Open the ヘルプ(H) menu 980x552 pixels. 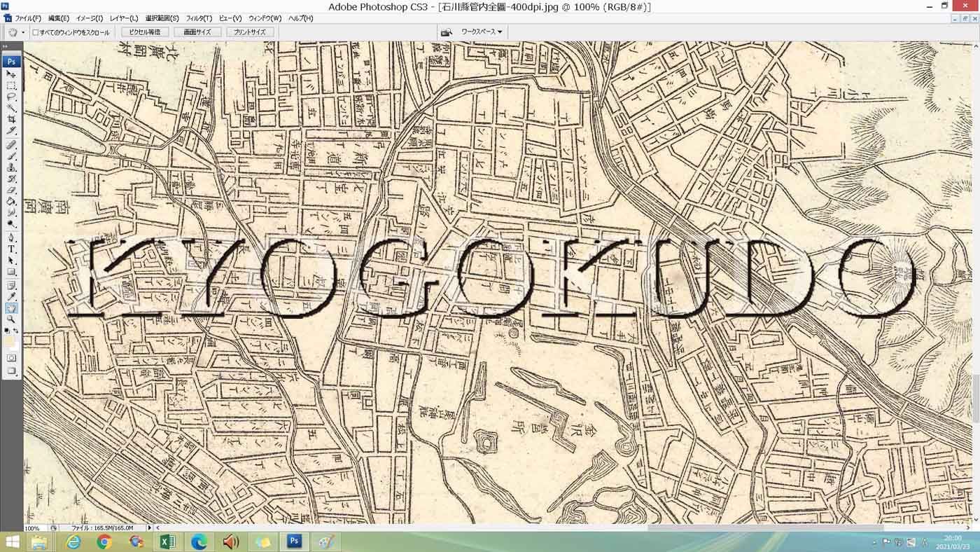tap(300, 18)
